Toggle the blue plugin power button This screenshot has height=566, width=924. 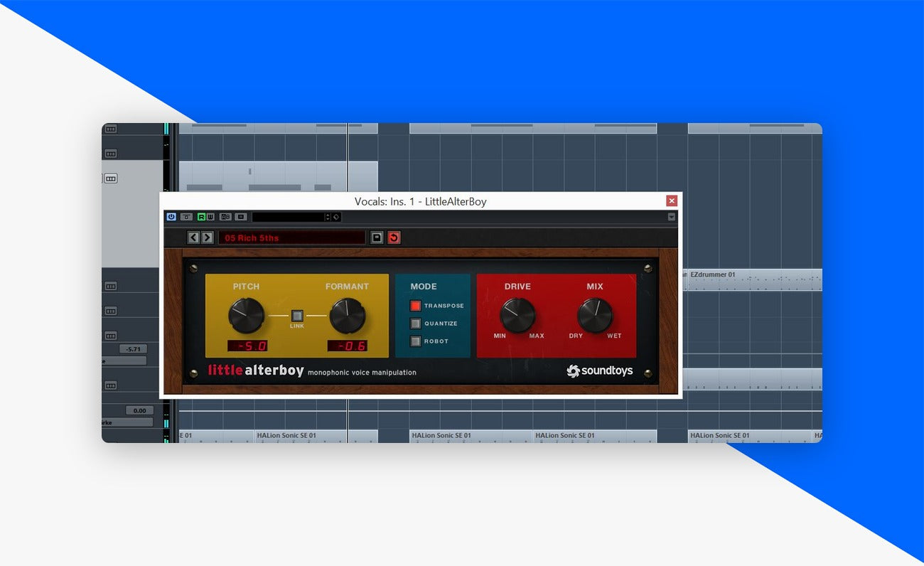point(171,217)
